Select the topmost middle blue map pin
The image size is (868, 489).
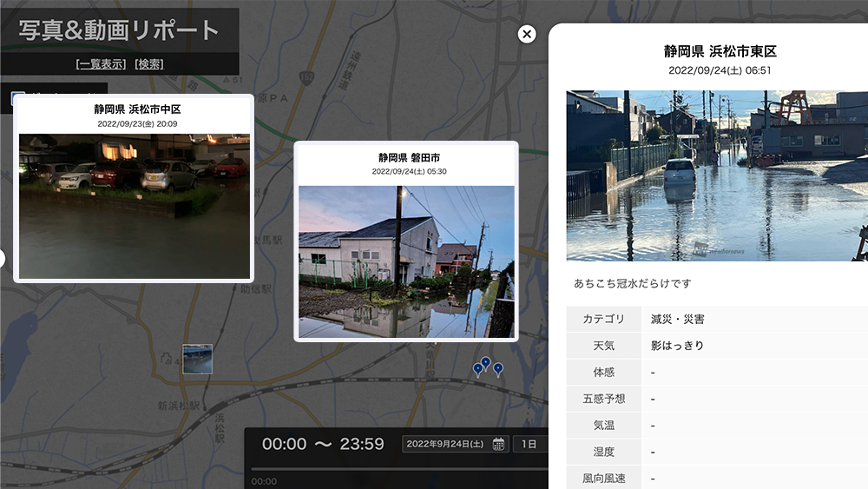tap(486, 362)
